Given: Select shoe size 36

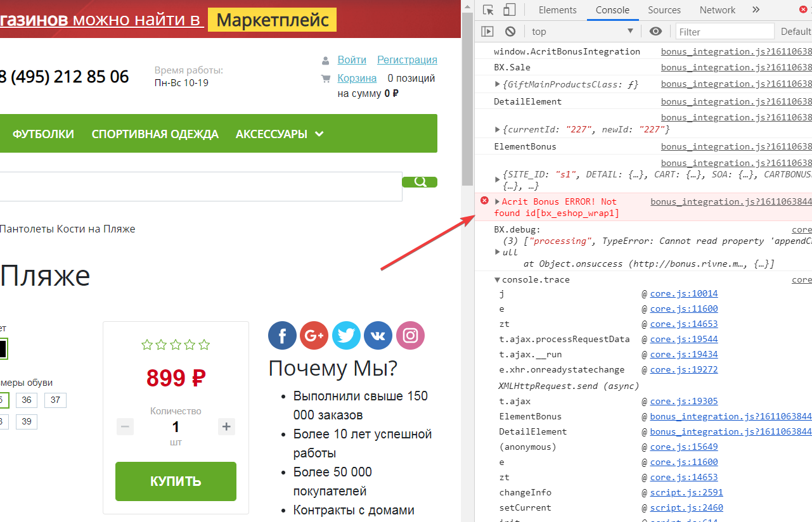Looking at the screenshot, I should pyautogui.click(x=27, y=400).
